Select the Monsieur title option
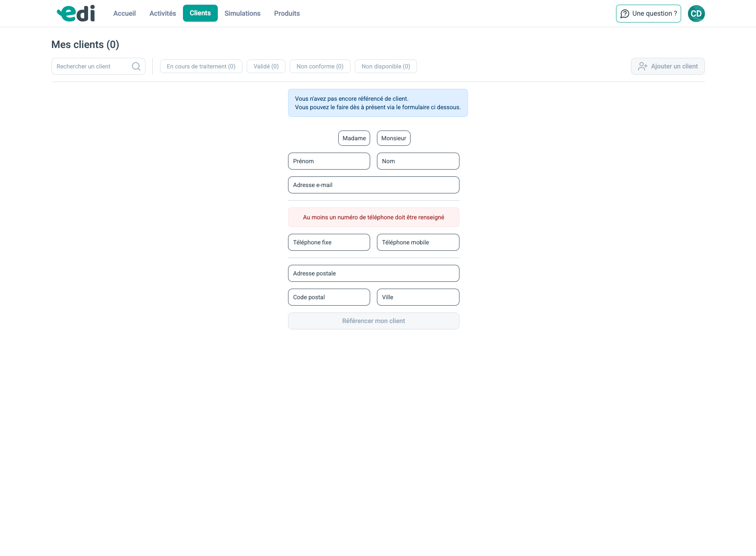This screenshot has width=756, height=556. (394, 138)
